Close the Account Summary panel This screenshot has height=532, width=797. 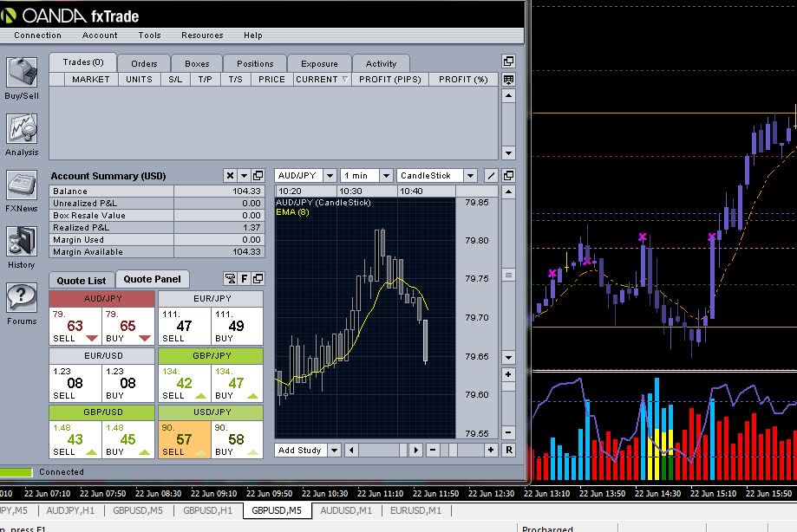(230, 176)
